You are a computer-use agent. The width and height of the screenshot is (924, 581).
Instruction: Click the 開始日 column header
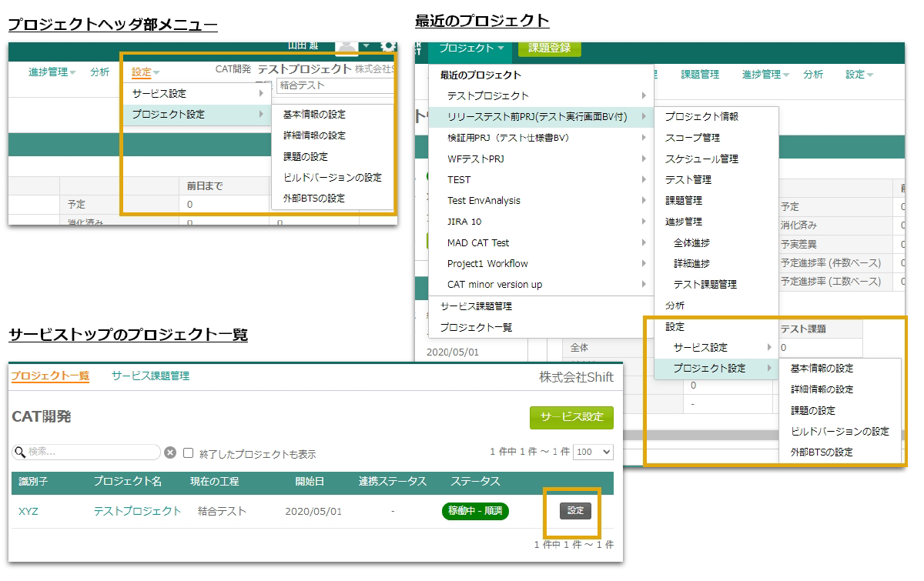click(x=310, y=482)
